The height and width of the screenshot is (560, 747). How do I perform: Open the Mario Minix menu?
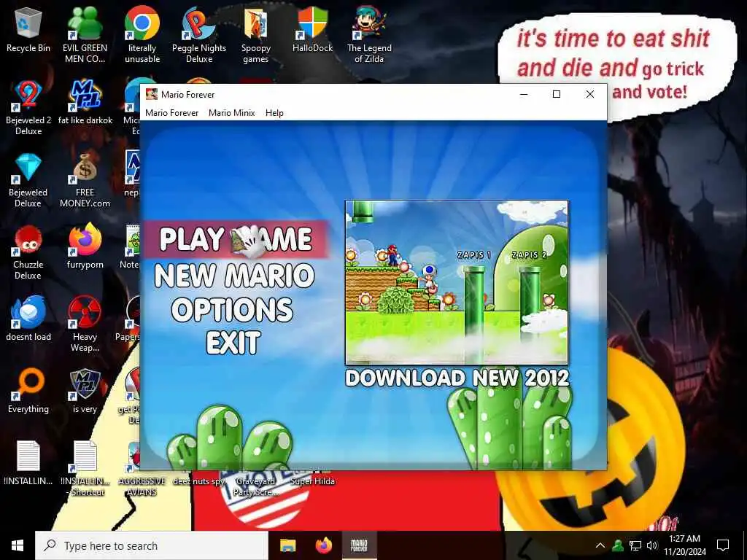tap(232, 113)
